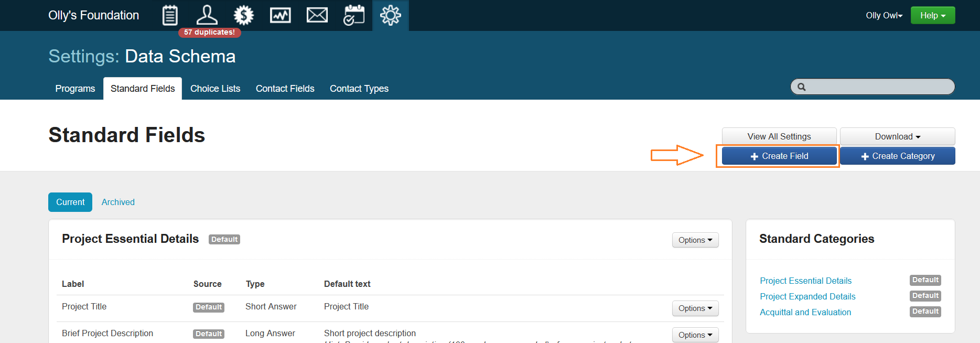The width and height of the screenshot is (980, 343).
Task: Open the reports chart icon
Action: click(x=281, y=15)
